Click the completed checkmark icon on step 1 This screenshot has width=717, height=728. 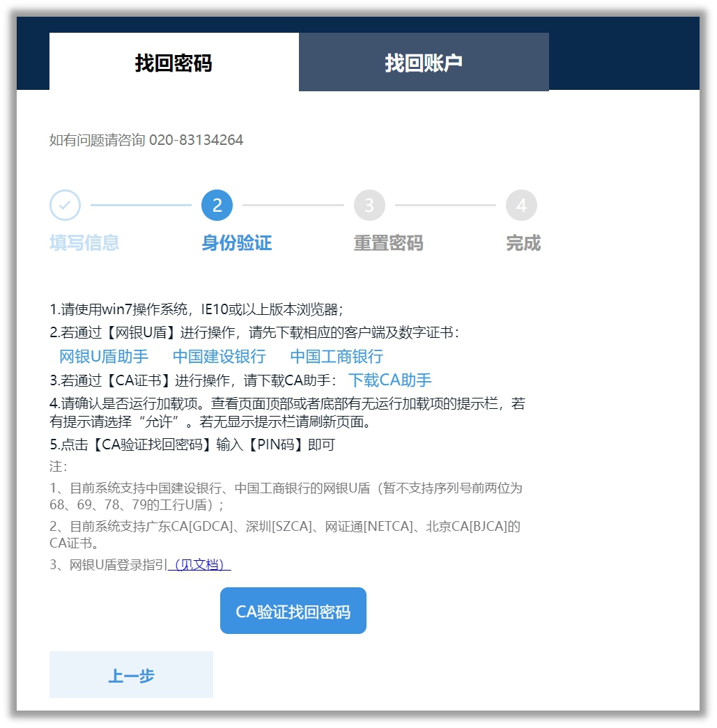point(64,205)
